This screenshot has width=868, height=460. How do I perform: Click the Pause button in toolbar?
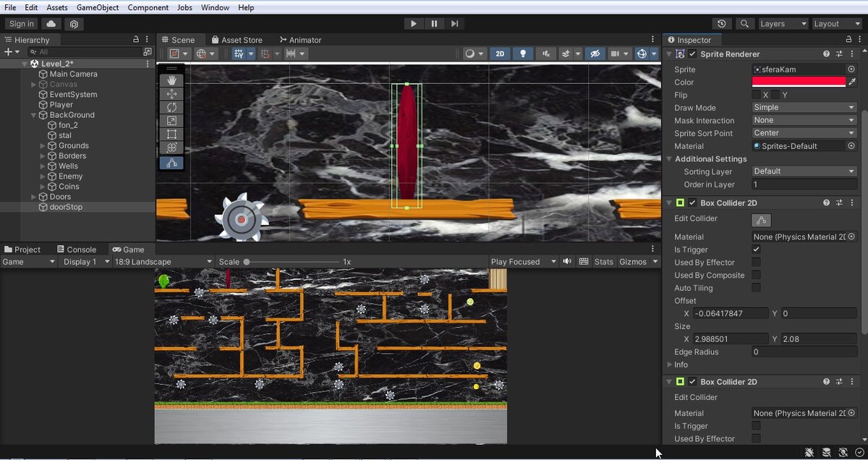coord(434,24)
